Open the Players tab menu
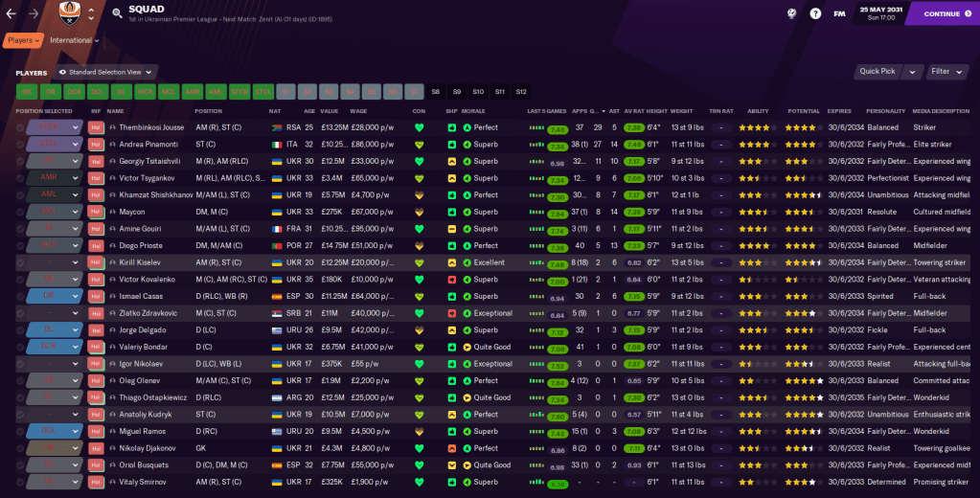 (x=23, y=40)
